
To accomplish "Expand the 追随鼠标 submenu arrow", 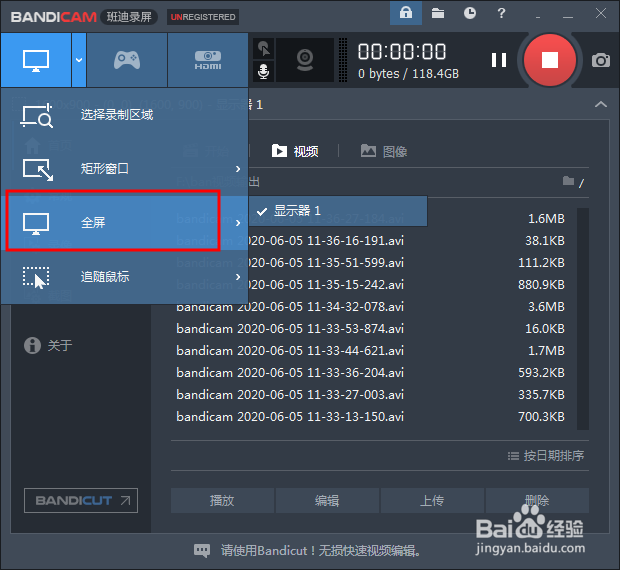I will (238, 277).
